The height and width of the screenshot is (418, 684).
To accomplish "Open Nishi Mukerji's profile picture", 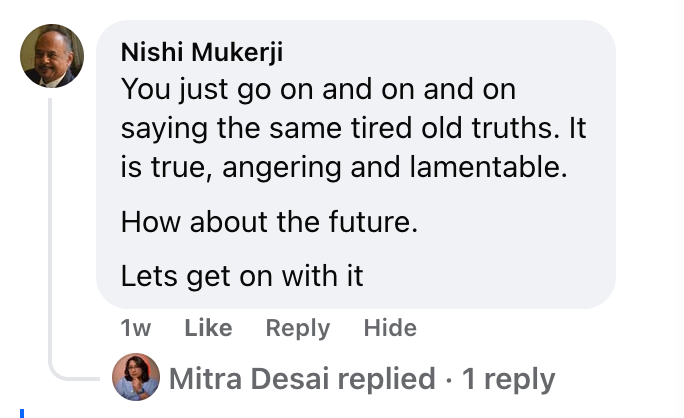I will point(52,56).
